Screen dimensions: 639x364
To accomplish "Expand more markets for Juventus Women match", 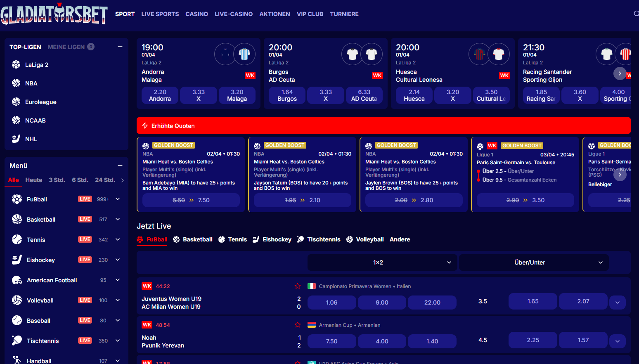I will pos(617,302).
